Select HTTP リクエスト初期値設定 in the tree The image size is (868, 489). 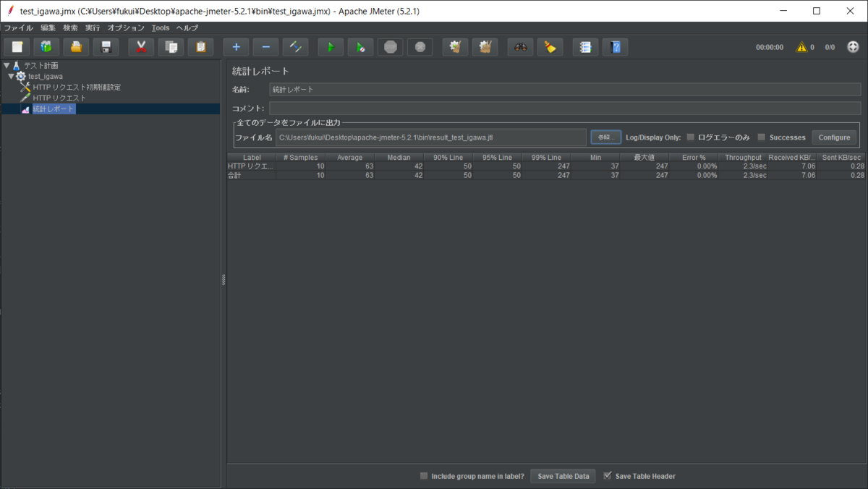point(77,88)
